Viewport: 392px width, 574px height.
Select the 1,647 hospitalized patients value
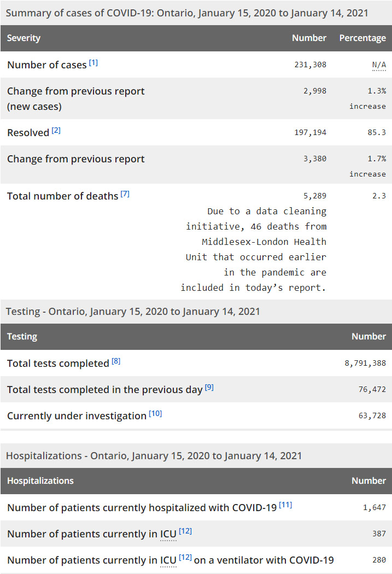tap(375, 507)
